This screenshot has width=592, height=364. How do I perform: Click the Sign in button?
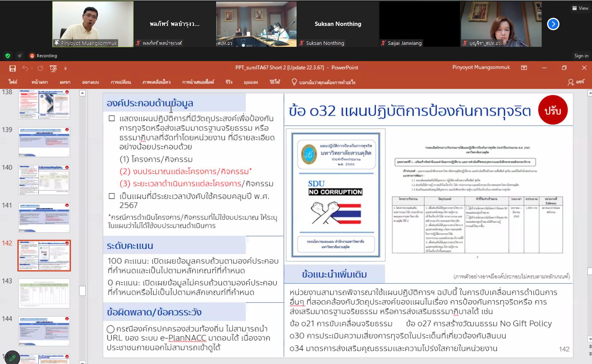[x=581, y=56]
